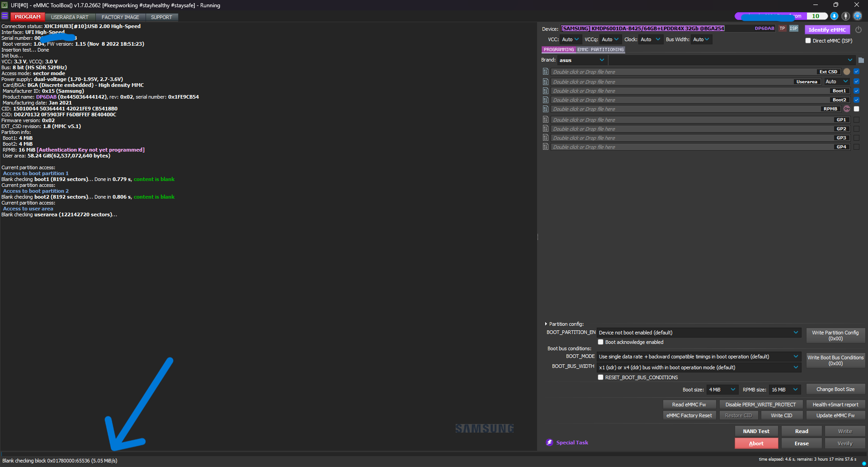Open the hamburger main menu icon
Screen dimensions: 868x467
click(x=5, y=16)
